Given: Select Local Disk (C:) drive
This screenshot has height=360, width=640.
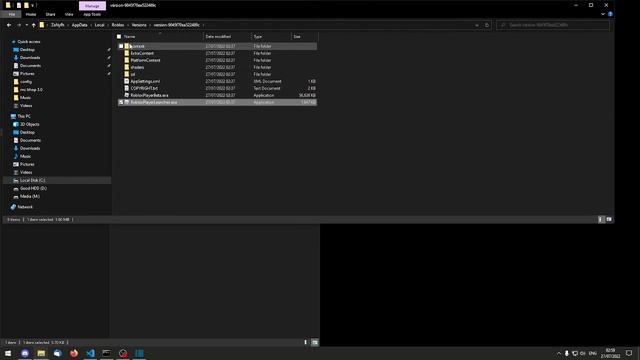Looking at the screenshot, I should 32,180.
